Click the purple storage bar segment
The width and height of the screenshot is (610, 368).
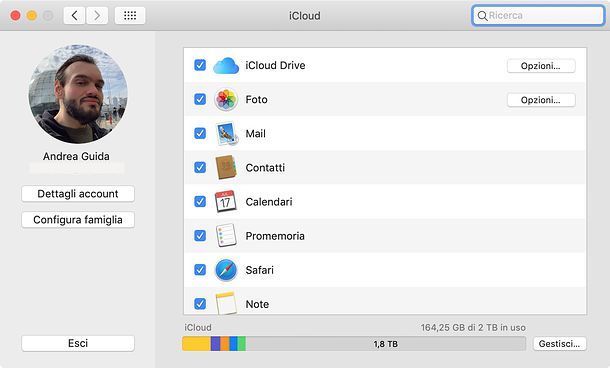point(216,344)
